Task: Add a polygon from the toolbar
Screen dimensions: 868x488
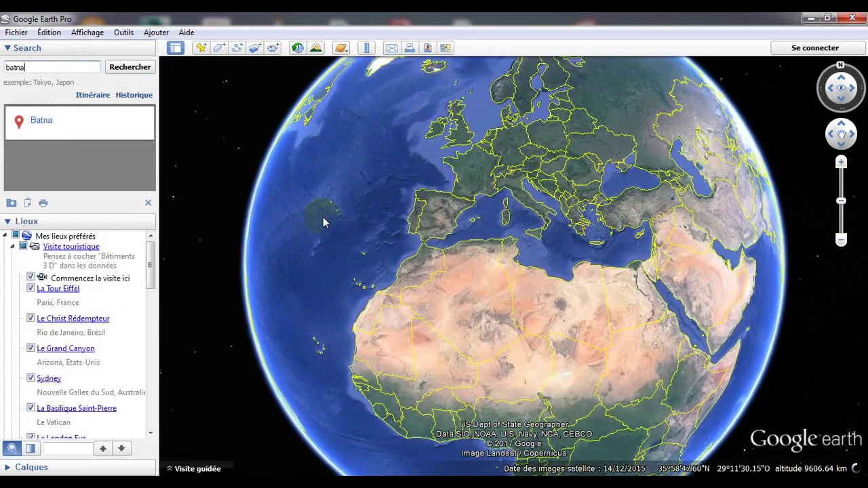Action: pos(219,48)
